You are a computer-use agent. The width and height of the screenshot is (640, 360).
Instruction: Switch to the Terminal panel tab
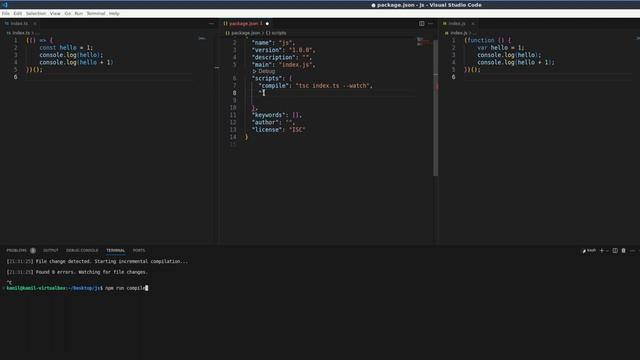click(x=116, y=251)
